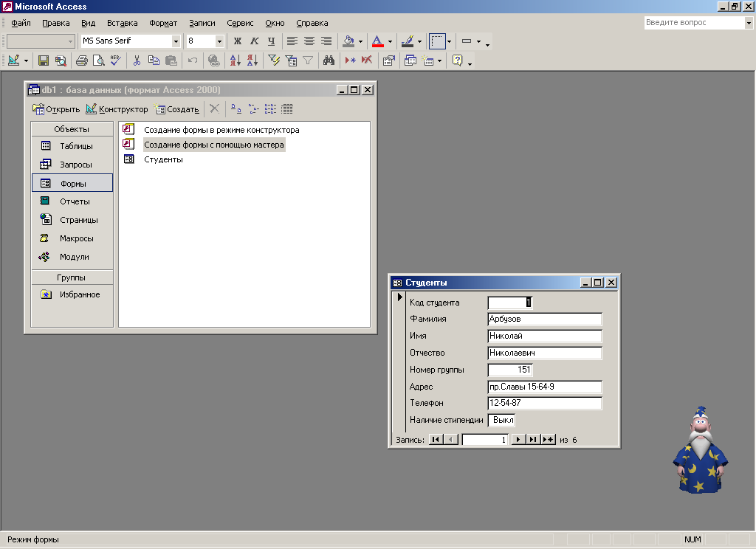
Task: Expand the View mode dropdown arrow
Action: click(x=26, y=61)
